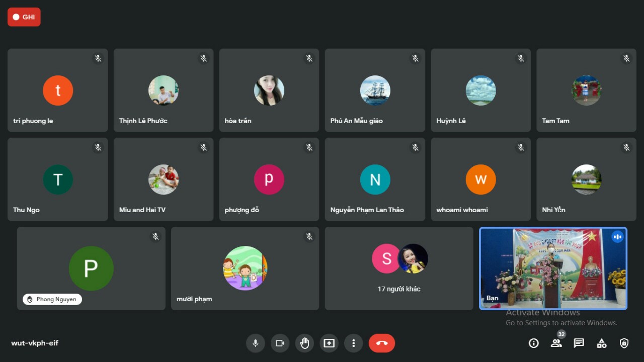Screen dimensions: 644x362
Task: Expand the 17 người khác tile
Action: (399, 268)
